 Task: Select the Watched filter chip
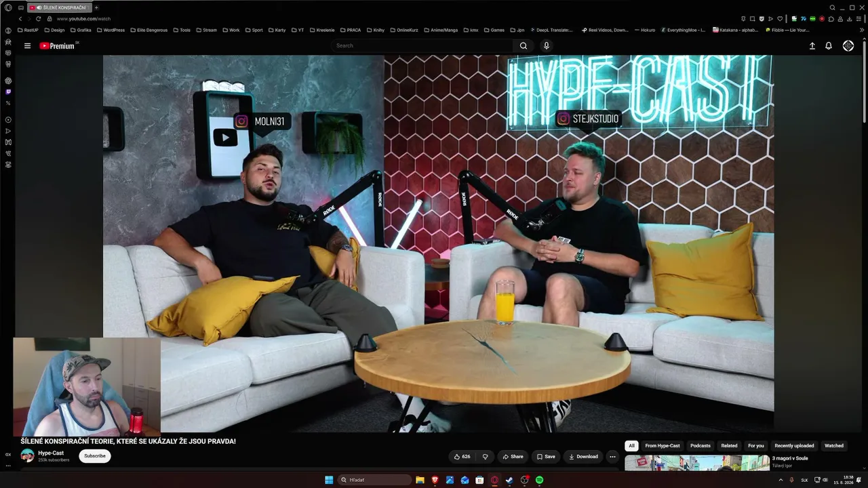click(834, 446)
